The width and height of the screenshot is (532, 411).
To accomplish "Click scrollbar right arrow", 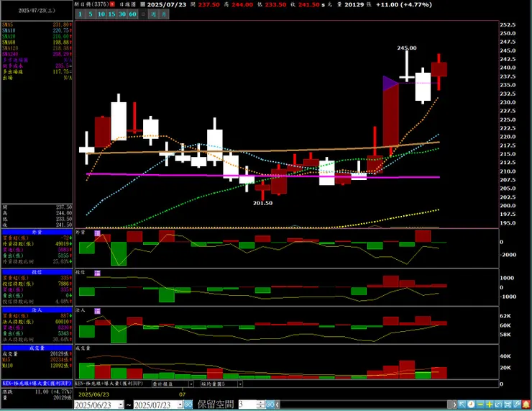I will pyautogui.click(x=454, y=405).
